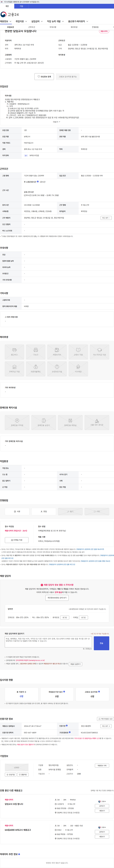Select the 서류 screening method box
The height and width of the screenshot is (868, 114).
coord(17,511)
